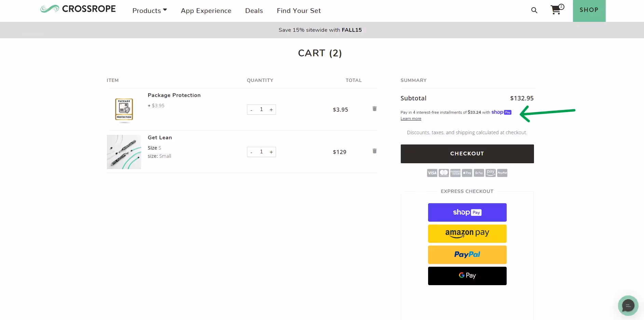
Task: Select the American Express payment icon
Action: click(455, 173)
